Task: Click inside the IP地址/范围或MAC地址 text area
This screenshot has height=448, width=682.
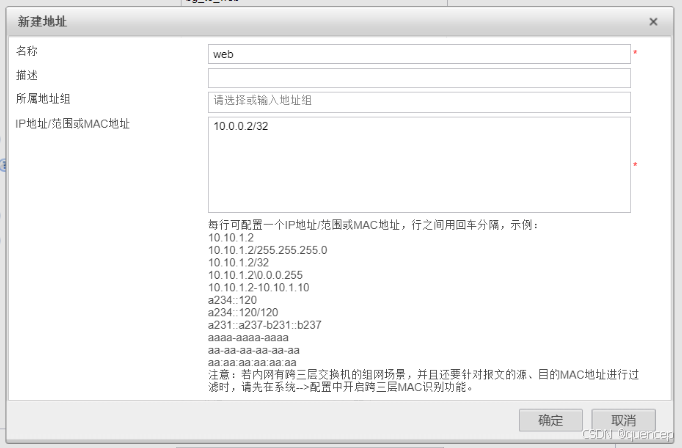Action: click(419, 164)
